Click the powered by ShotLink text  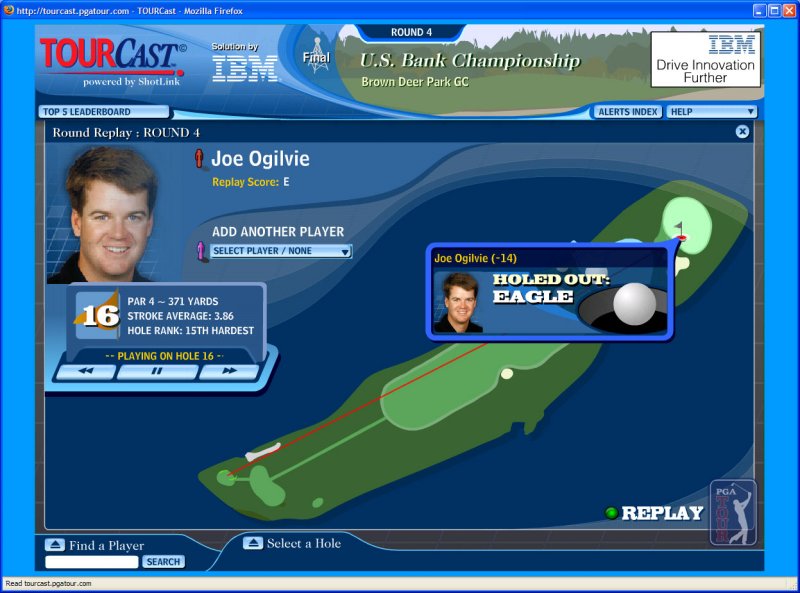point(132,82)
